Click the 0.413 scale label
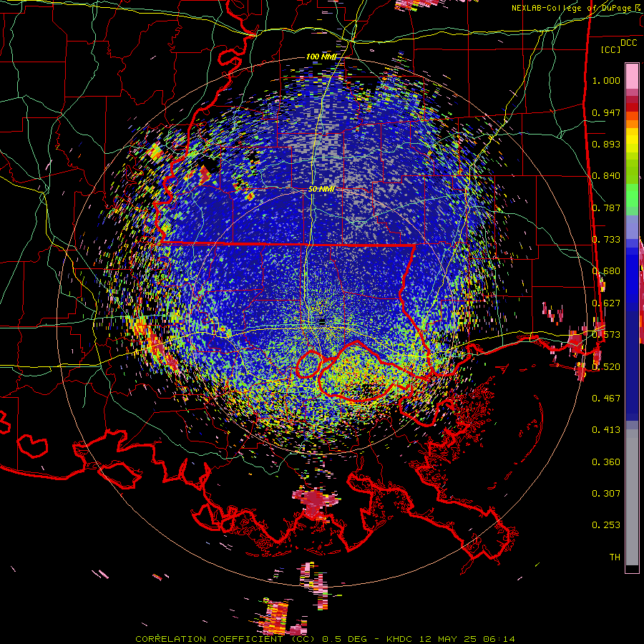The image size is (644, 644). click(606, 430)
